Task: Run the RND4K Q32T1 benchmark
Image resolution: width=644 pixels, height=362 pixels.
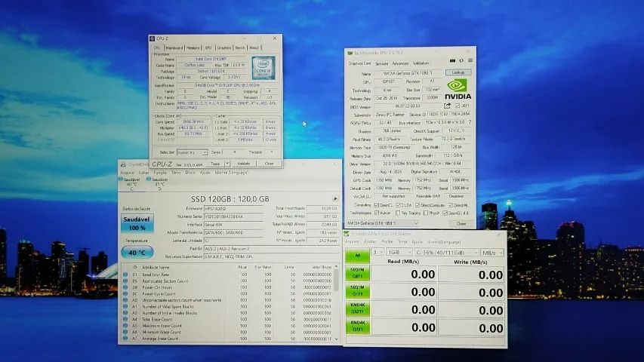Action: point(357,308)
